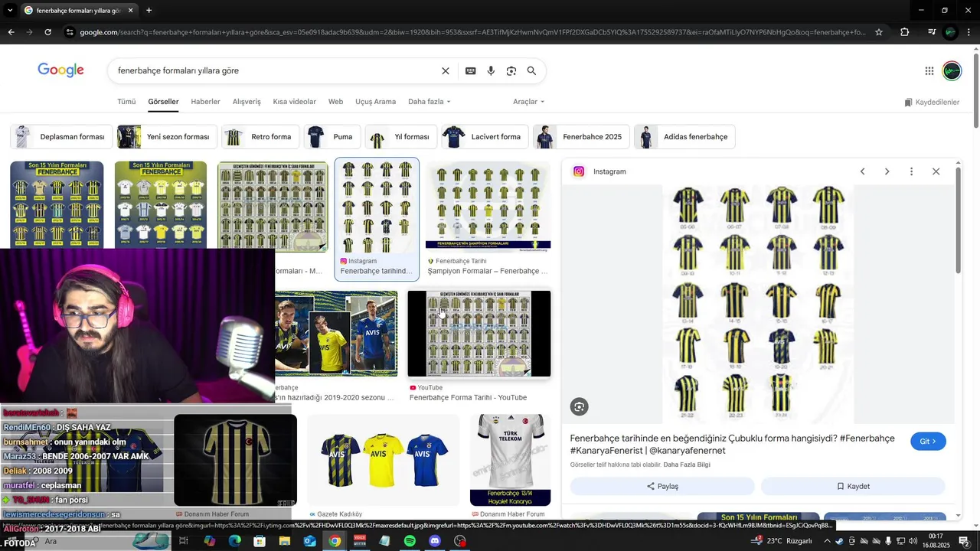Open Microsoft Edge from the taskbar

pyautogui.click(x=234, y=541)
